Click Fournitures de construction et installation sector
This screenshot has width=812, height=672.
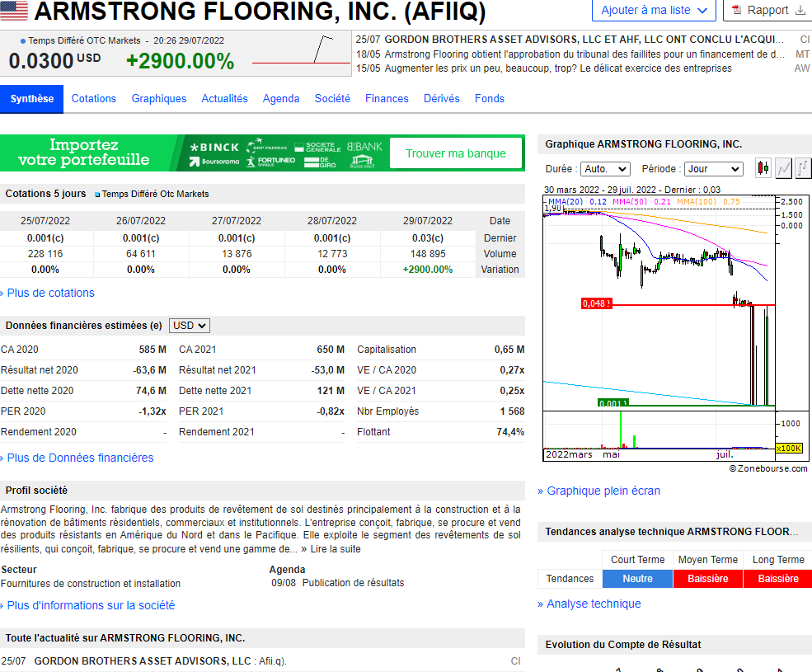(x=91, y=584)
